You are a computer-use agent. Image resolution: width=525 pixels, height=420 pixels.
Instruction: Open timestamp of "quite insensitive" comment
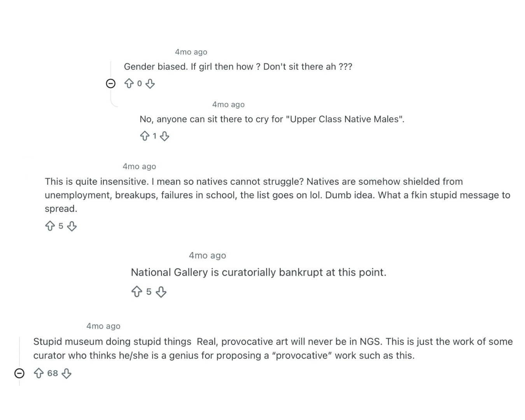139,166
